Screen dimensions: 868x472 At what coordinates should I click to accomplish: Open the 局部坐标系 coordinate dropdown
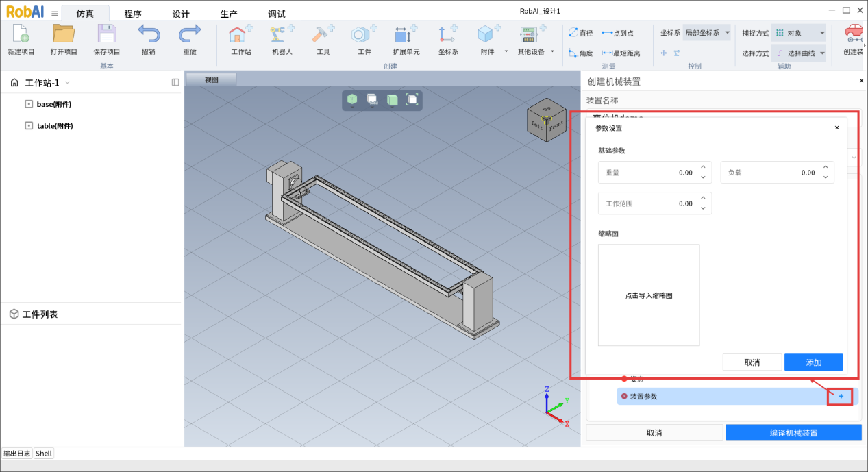pos(707,33)
